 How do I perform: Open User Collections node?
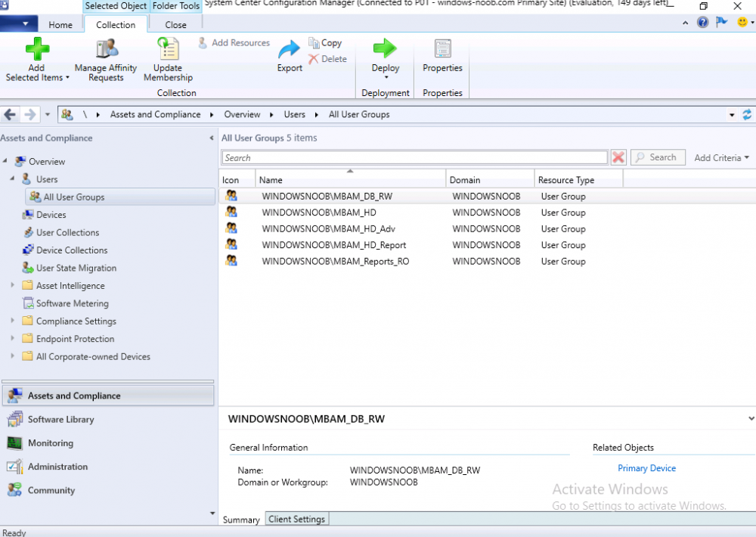[67, 232]
